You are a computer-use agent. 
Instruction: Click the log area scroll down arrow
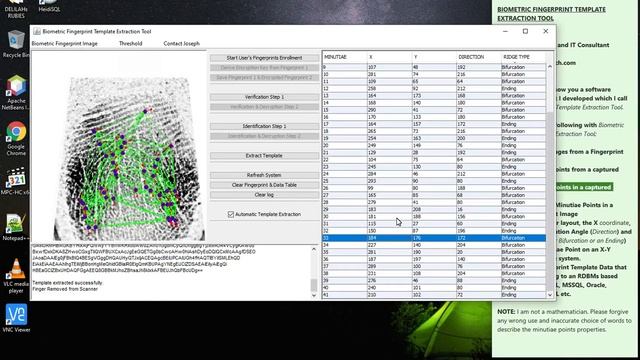[x=314, y=295]
